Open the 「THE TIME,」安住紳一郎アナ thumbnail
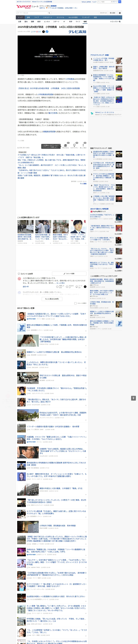Viewport: 138px width, 644px height. point(78,227)
